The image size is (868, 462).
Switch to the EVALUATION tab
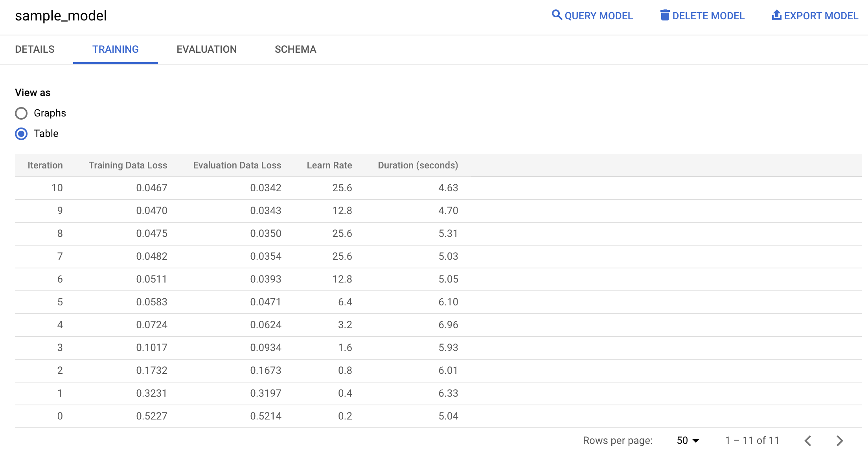point(207,49)
